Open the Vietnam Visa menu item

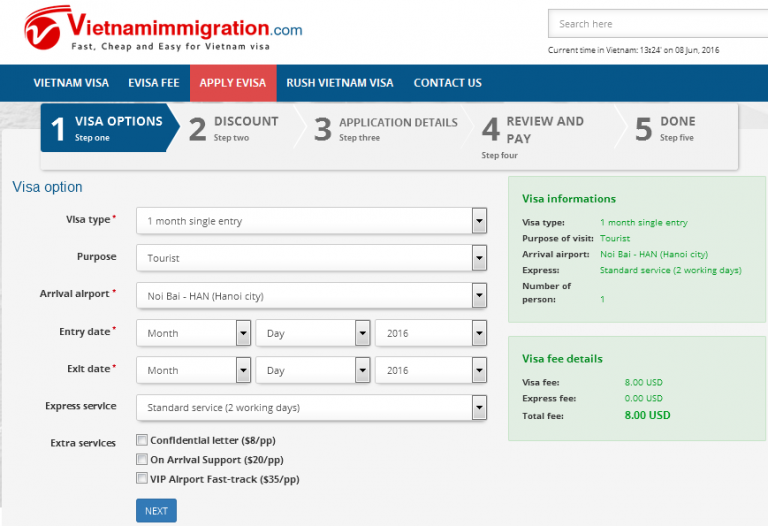coord(71,83)
